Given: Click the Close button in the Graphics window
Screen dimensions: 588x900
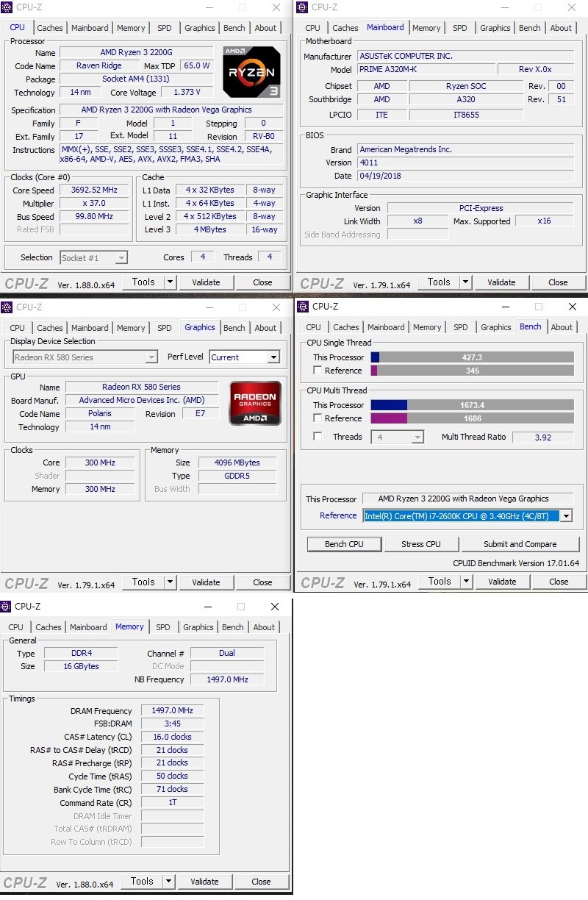Looking at the screenshot, I should [262, 582].
